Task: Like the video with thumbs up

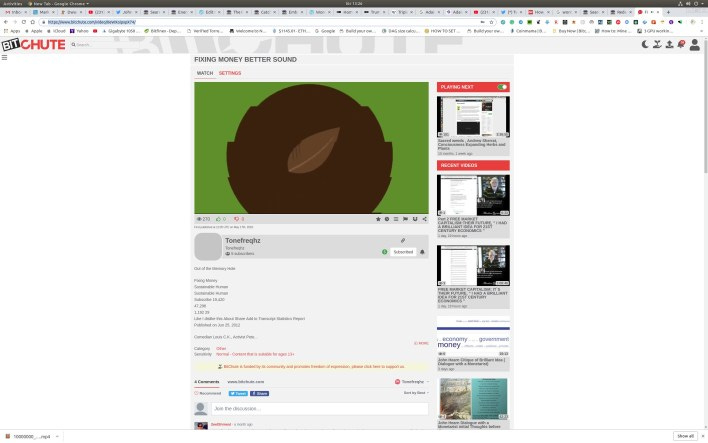Action: (221, 219)
